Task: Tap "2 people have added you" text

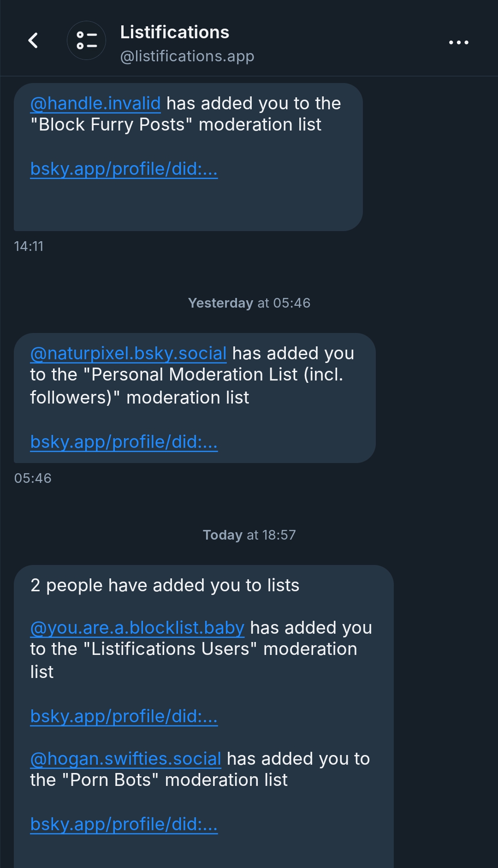Action: [165, 585]
